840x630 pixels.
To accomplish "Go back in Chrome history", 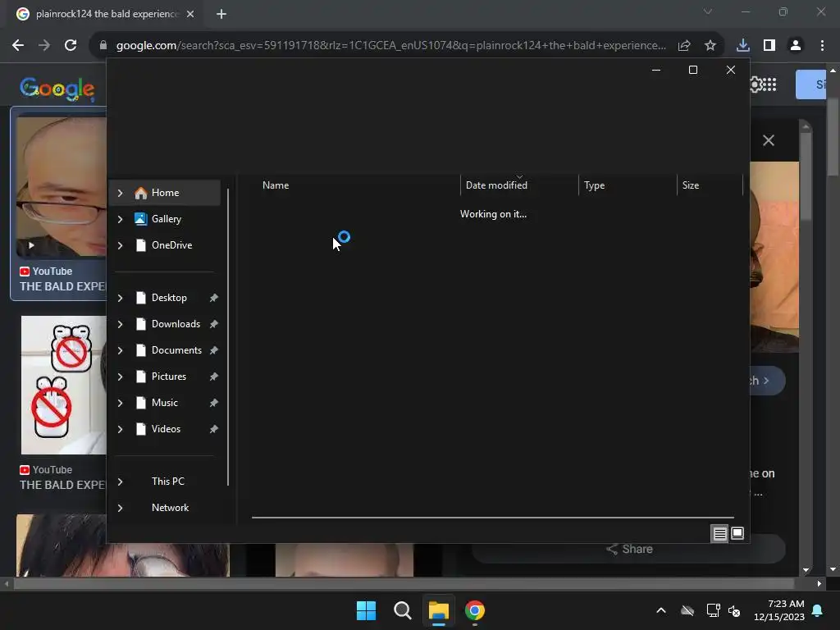I will [18, 46].
